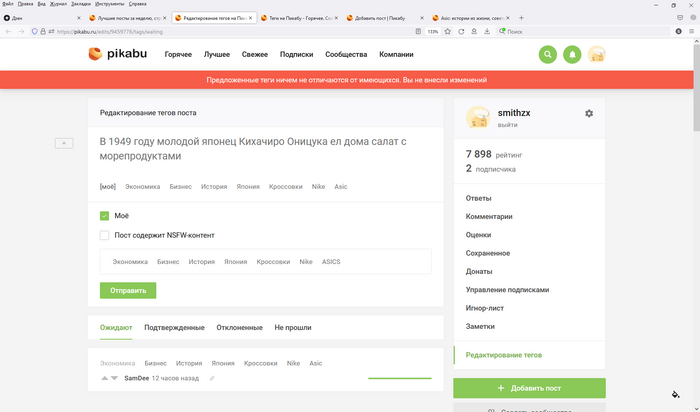Image resolution: width=700 pixels, height=412 pixels.
Task: Click the Nike tag under post title
Action: (318, 187)
